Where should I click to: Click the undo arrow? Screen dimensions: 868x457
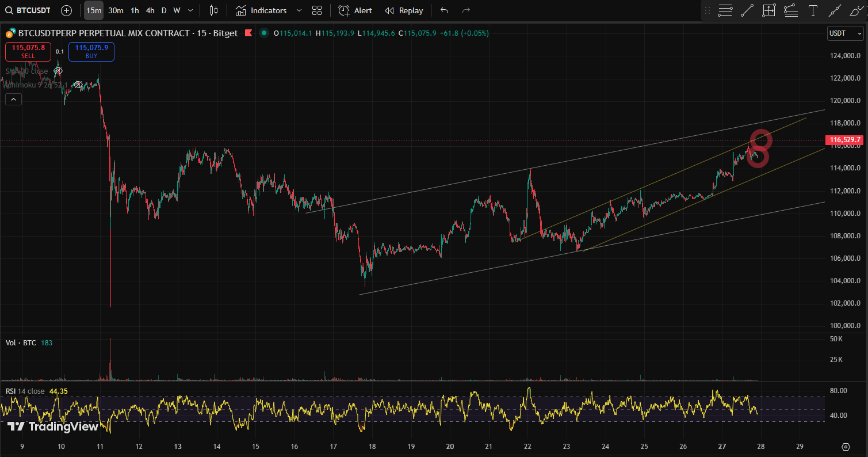(443, 10)
